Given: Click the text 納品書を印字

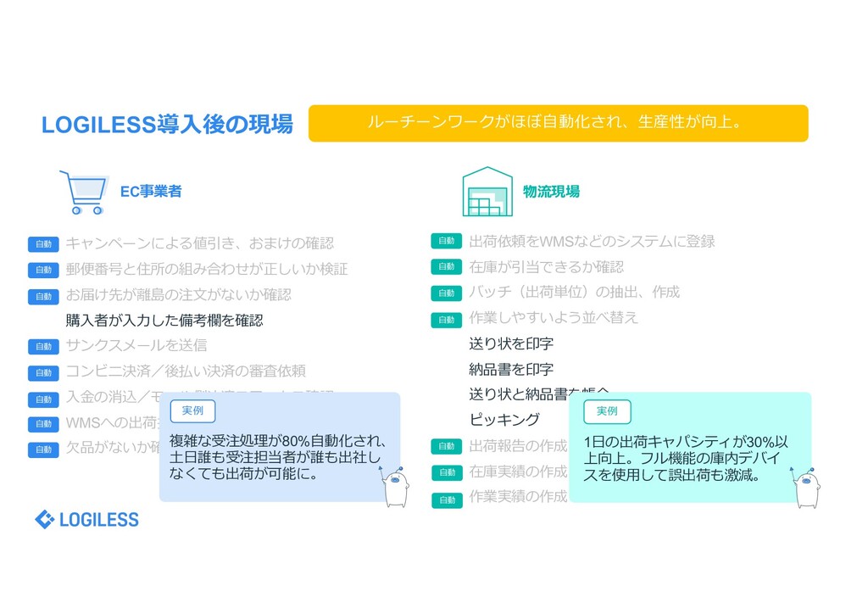Looking at the screenshot, I should point(511,369).
